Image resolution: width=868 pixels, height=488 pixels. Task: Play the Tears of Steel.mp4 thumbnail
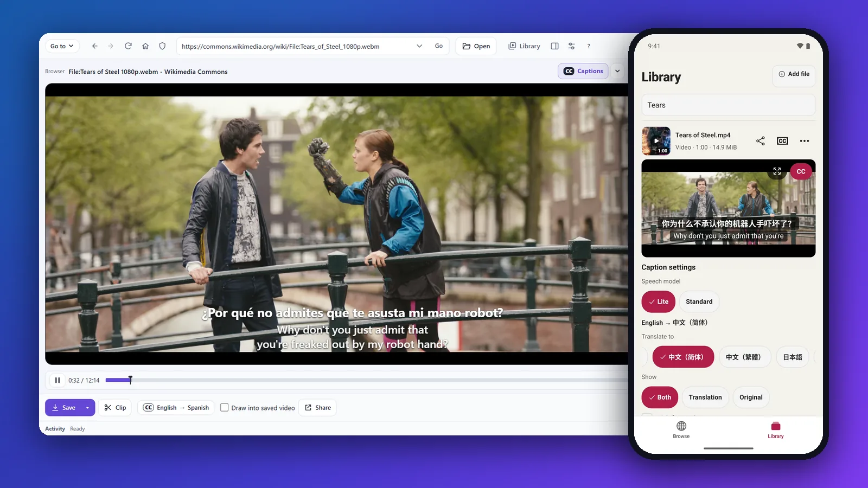[x=656, y=141]
